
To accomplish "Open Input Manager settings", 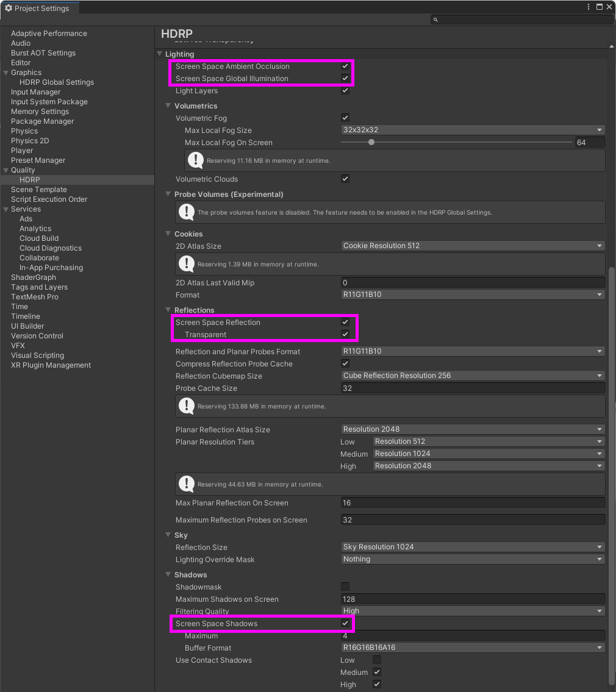I will point(35,92).
